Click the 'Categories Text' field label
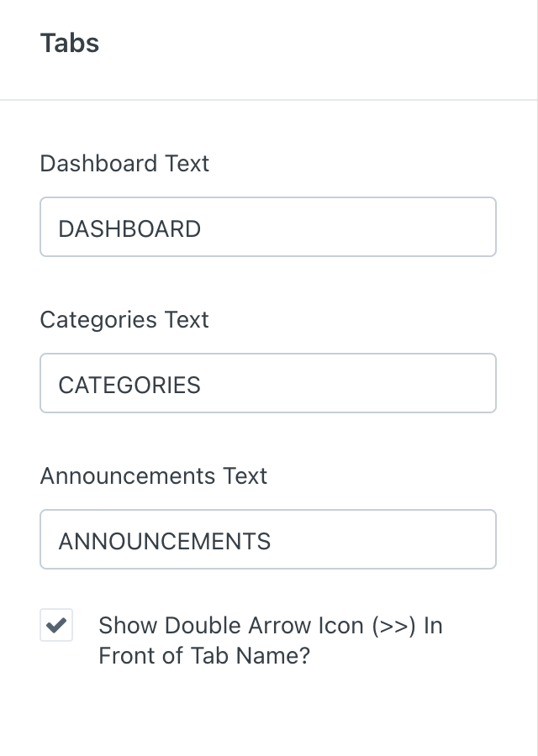 (124, 319)
